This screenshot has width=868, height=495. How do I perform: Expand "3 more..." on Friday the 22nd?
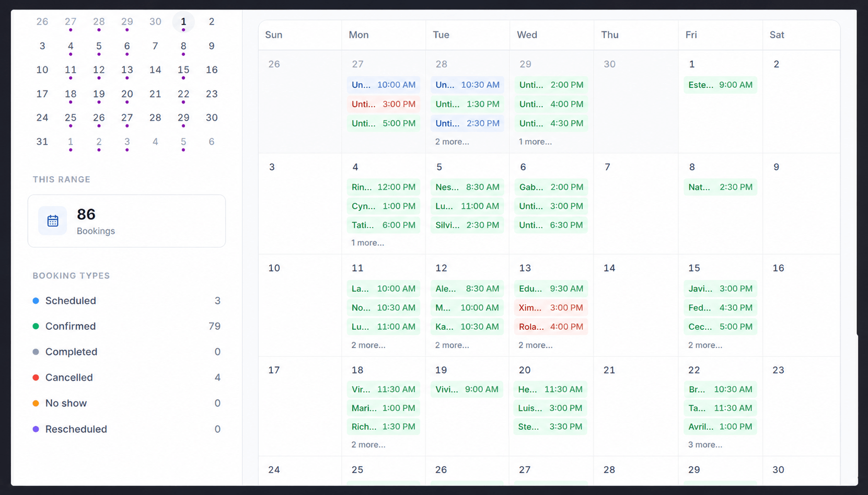[x=705, y=444]
